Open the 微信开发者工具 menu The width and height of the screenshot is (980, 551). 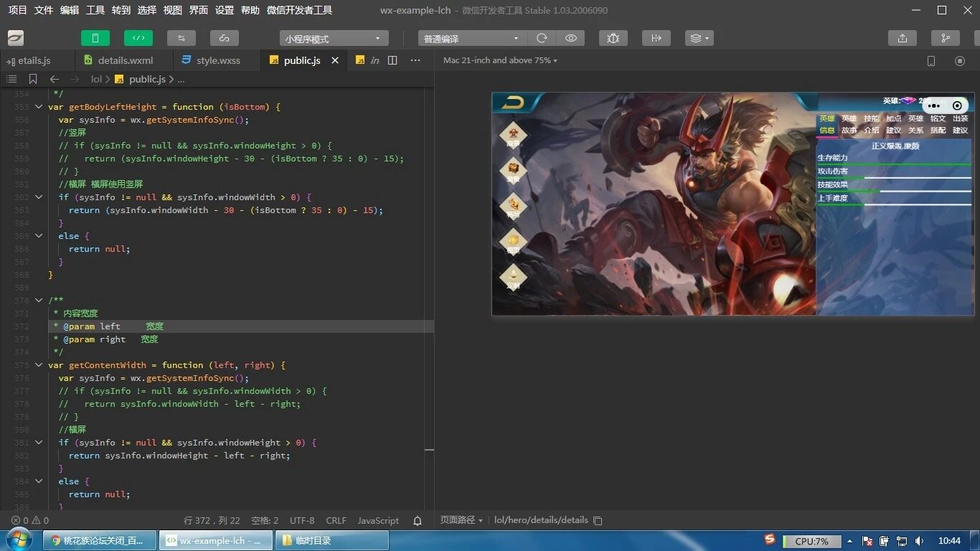point(299,10)
